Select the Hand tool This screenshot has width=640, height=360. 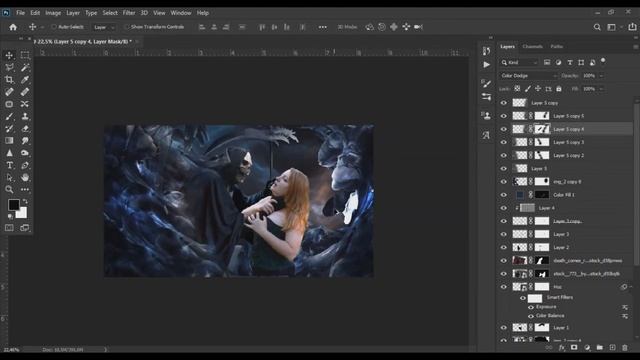pos(25,178)
